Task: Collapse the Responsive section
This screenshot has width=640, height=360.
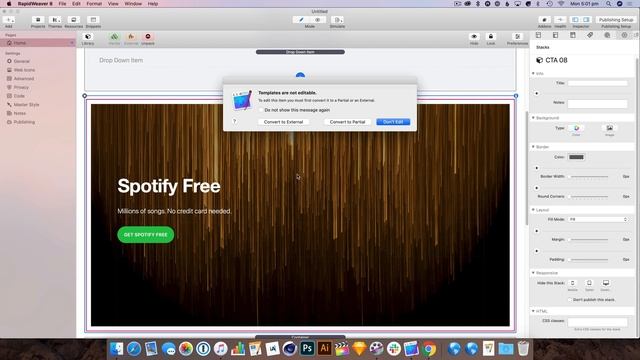Action: pos(533,273)
